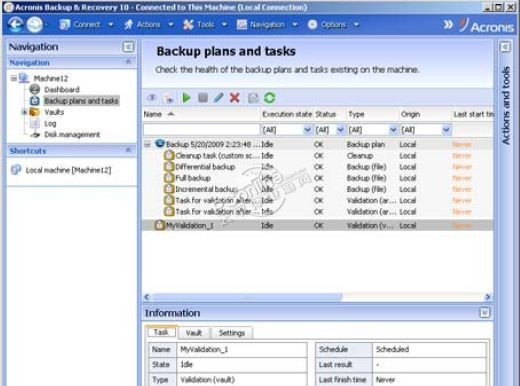Click the Machine12 computer icon
Screen dimensions: 520x386
tap(24, 78)
